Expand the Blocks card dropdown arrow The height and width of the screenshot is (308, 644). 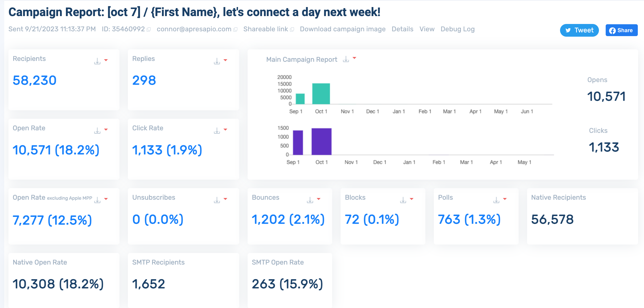point(412,199)
